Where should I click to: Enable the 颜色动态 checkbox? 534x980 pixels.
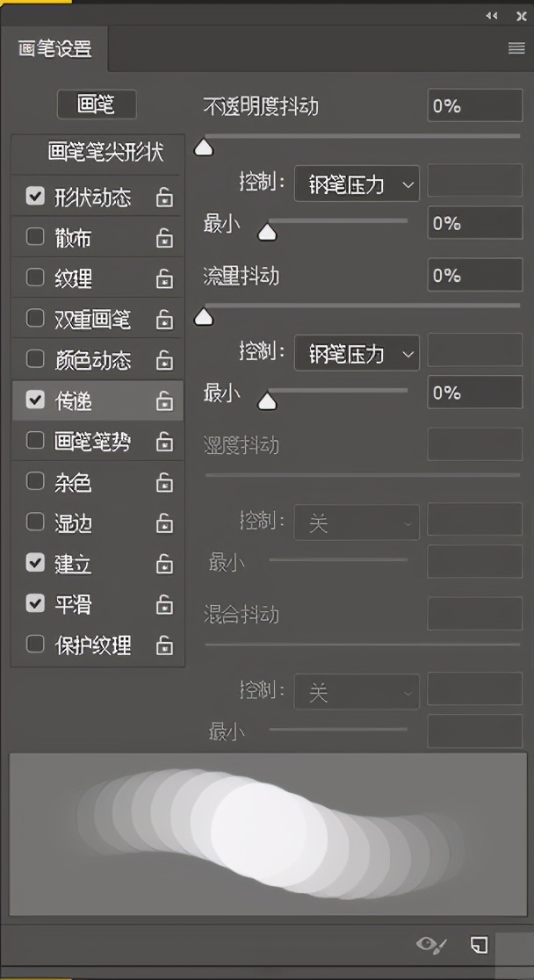[x=35, y=359]
